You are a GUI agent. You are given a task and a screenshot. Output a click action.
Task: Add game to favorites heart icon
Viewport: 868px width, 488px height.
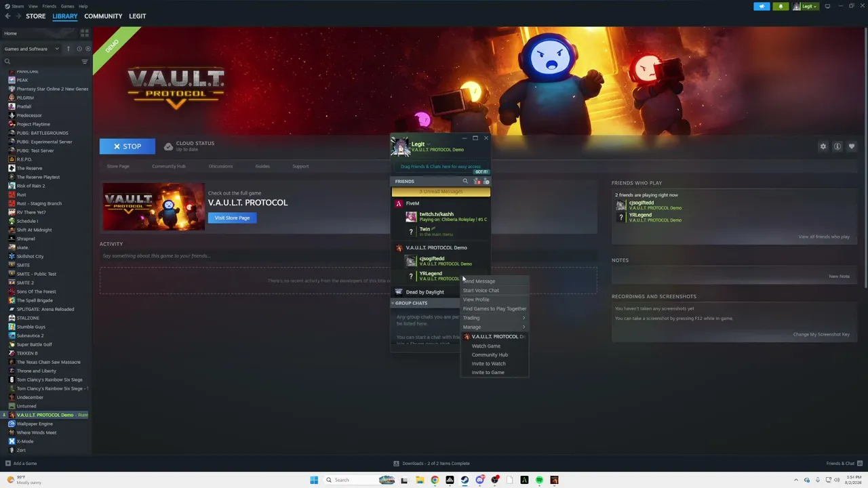pyautogui.click(x=852, y=146)
